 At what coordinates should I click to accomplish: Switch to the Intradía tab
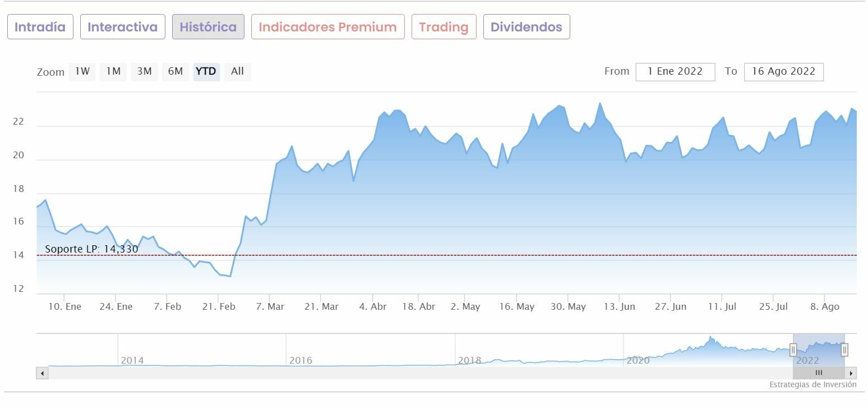tap(40, 27)
